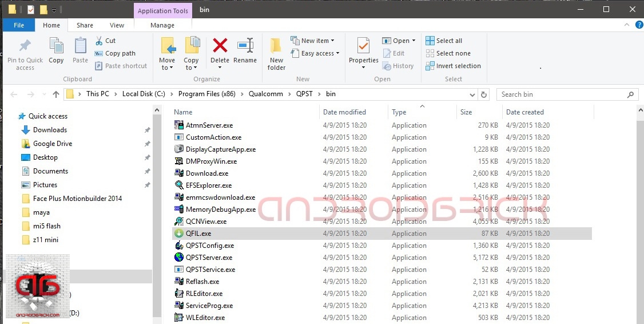
Task: Click the Cut scissors icon
Action: [98, 41]
